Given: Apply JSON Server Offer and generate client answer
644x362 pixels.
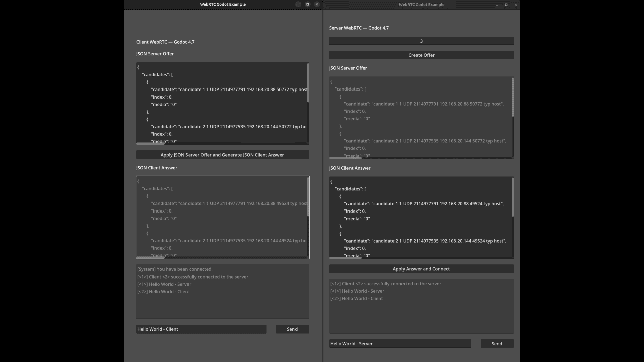Looking at the screenshot, I should point(222,155).
